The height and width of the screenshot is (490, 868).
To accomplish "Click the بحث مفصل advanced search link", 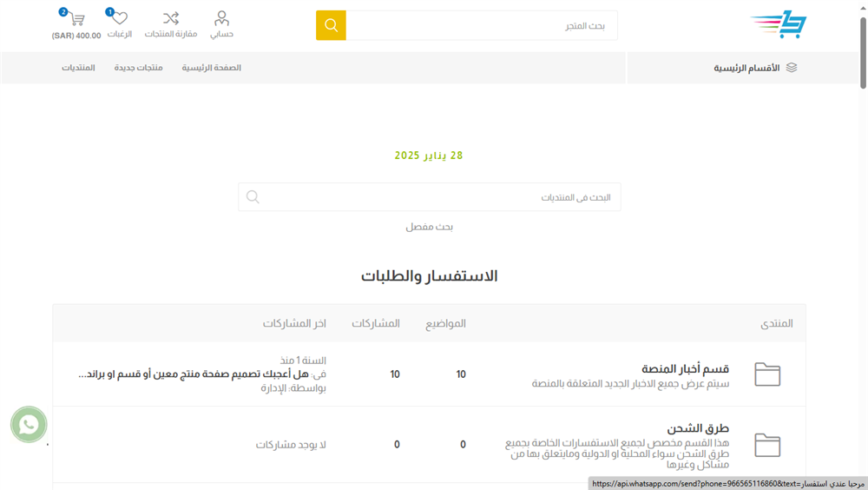I will coord(429,227).
